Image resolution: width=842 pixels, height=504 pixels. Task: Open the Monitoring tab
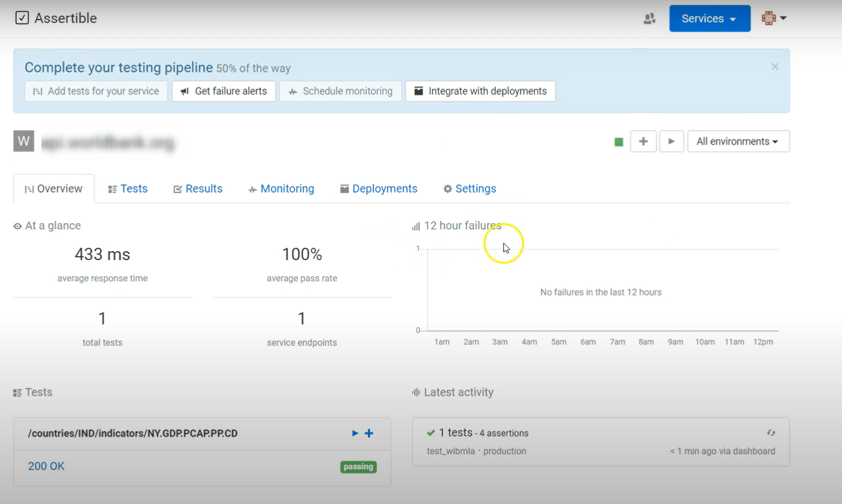click(x=281, y=189)
